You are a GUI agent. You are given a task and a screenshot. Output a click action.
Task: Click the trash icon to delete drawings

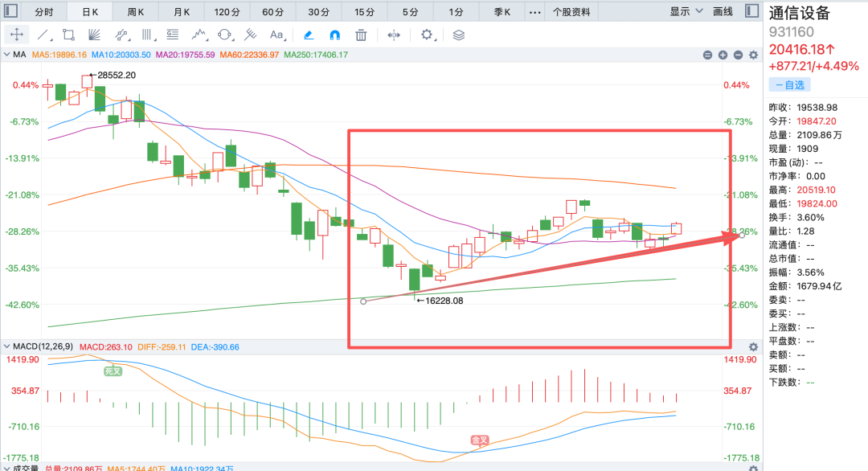pos(361,35)
